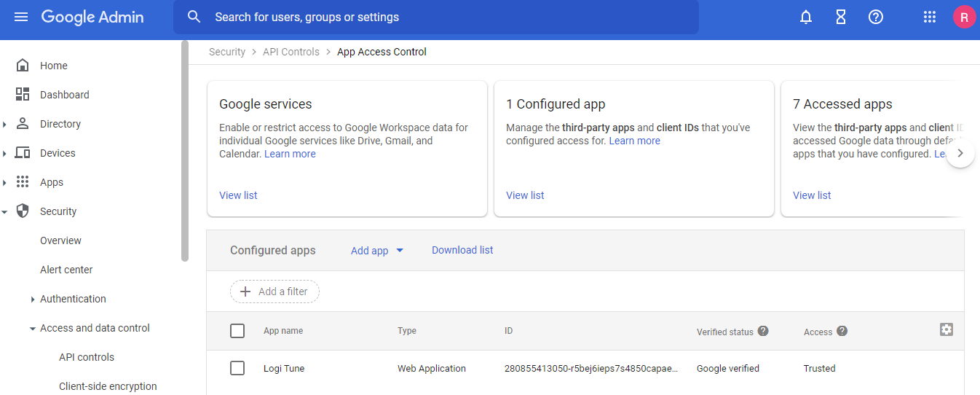The height and width of the screenshot is (395, 980).
Task: Click Download list link
Action: tap(462, 250)
